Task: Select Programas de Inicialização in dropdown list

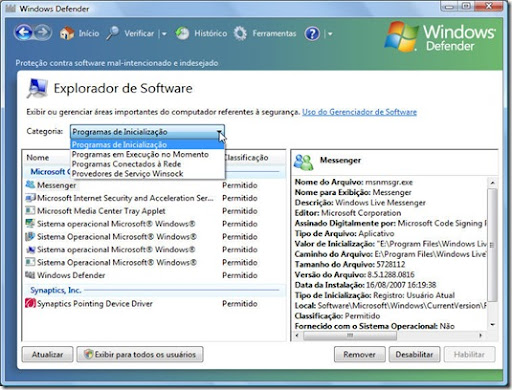Action: (x=147, y=145)
